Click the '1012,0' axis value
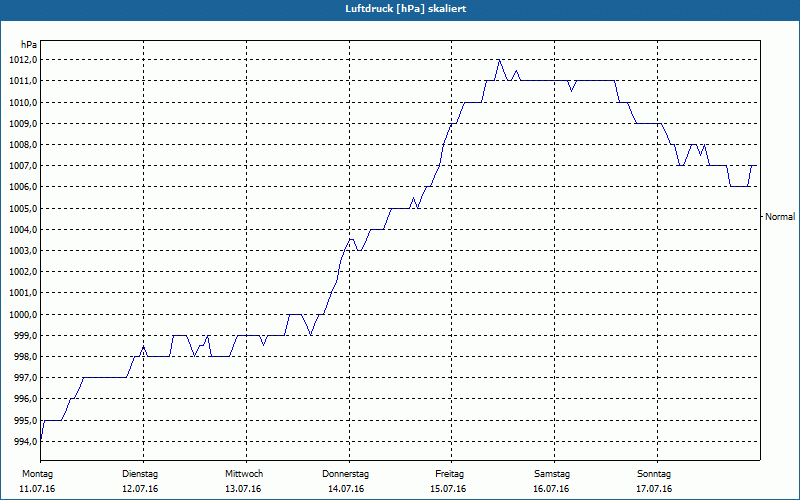Image resolution: width=800 pixels, height=500 pixels. [x=23, y=60]
